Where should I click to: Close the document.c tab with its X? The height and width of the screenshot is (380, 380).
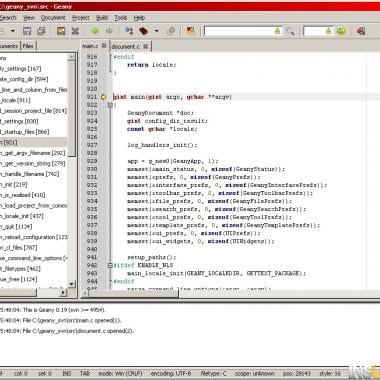pyautogui.click(x=146, y=46)
